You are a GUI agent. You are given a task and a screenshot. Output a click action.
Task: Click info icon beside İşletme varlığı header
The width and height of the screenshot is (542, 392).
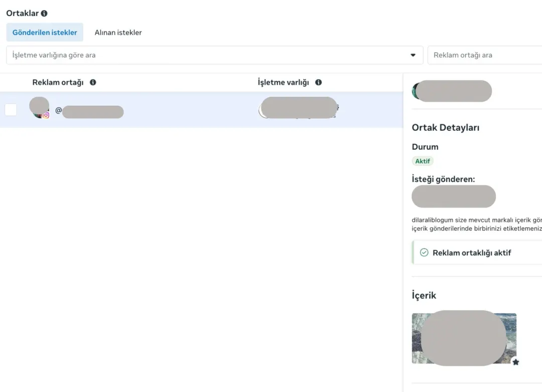[x=318, y=82]
